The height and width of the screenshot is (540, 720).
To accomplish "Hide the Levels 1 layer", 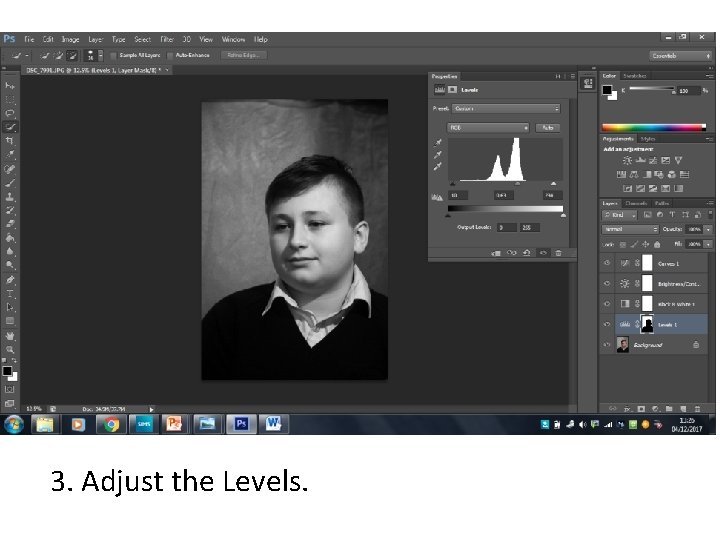I will pyautogui.click(x=607, y=324).
